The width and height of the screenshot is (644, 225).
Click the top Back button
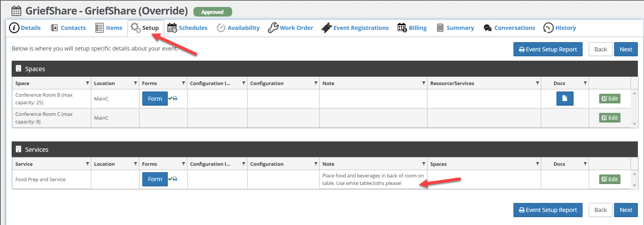[600, 49]
